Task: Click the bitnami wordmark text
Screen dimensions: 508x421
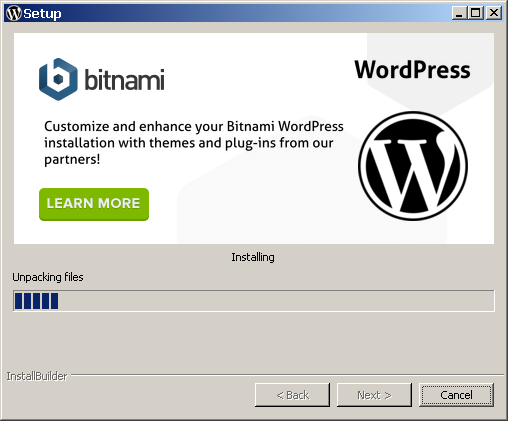Action: click(x=124, y=79)
